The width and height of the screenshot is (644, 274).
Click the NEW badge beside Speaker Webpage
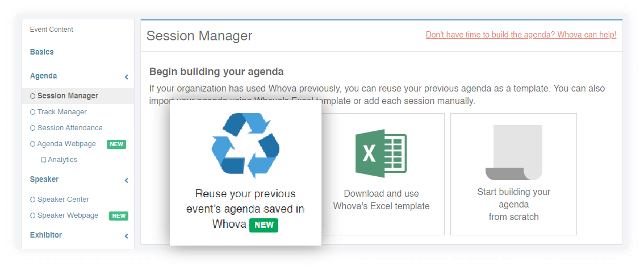(x=119, y=216)
